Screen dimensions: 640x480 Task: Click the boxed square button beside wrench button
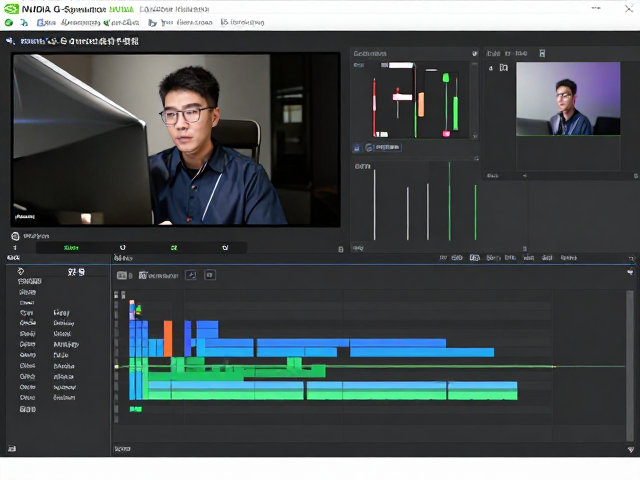click(x=210, y=275)
